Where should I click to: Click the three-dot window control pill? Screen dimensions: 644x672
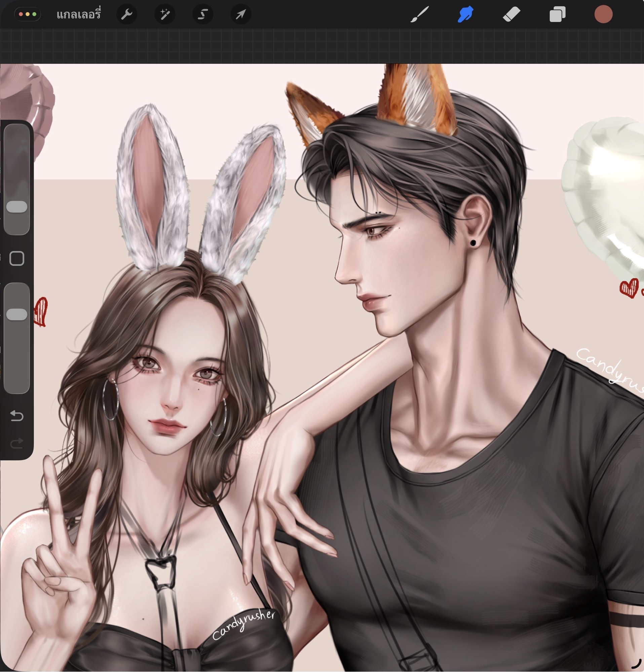click(x=28, y=14)
